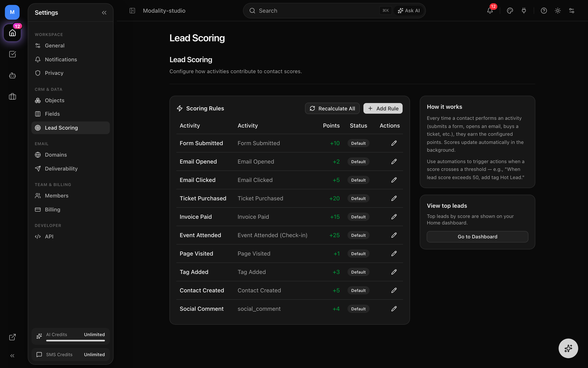Click +25 points in Event Attended row

tap(334, 235)
